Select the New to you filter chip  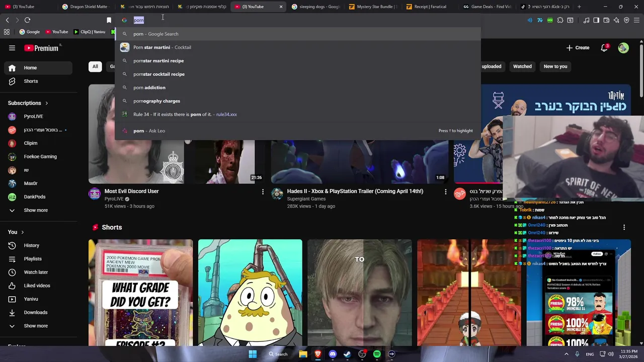(555, 66)
